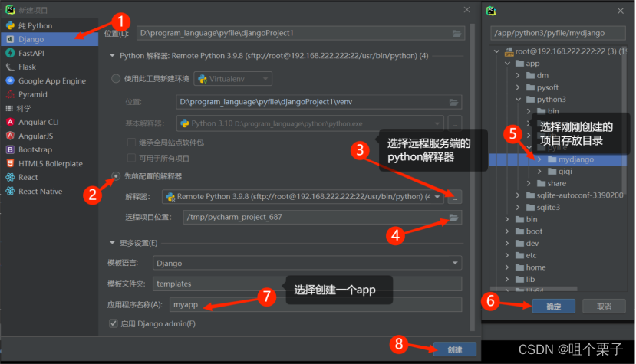Viewport: 636px width, 364px height.
Task: Expand sqlite3 folder node
Action: tap(518, 208)
